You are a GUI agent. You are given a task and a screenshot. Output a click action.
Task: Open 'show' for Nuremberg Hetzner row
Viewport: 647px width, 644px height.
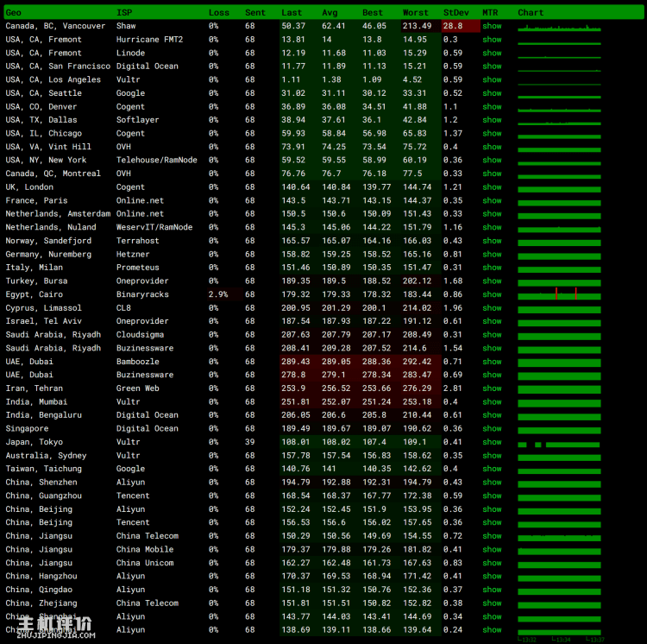point(492,255)
